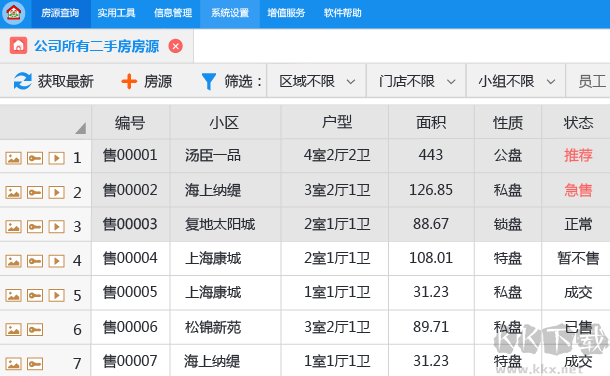This screenshot has width=610, height=376.
Task: Click the video play icon for row 4
Action: tap(56, 261)
